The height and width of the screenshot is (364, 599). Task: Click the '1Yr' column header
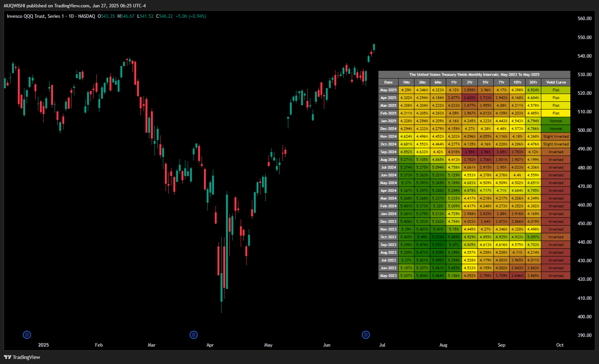pos(454,82)
